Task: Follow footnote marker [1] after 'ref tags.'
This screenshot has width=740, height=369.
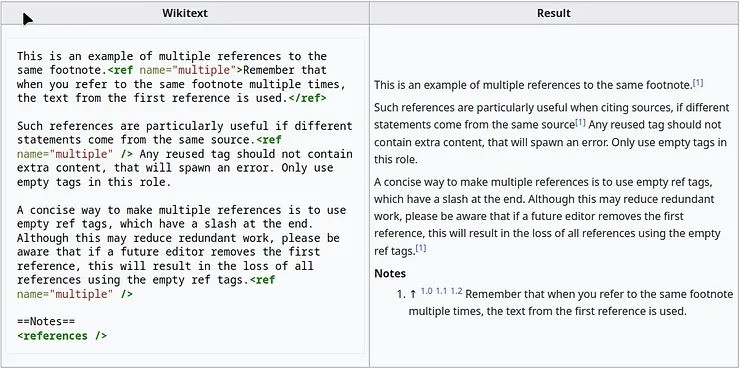Action: click(x=420, y=248)
